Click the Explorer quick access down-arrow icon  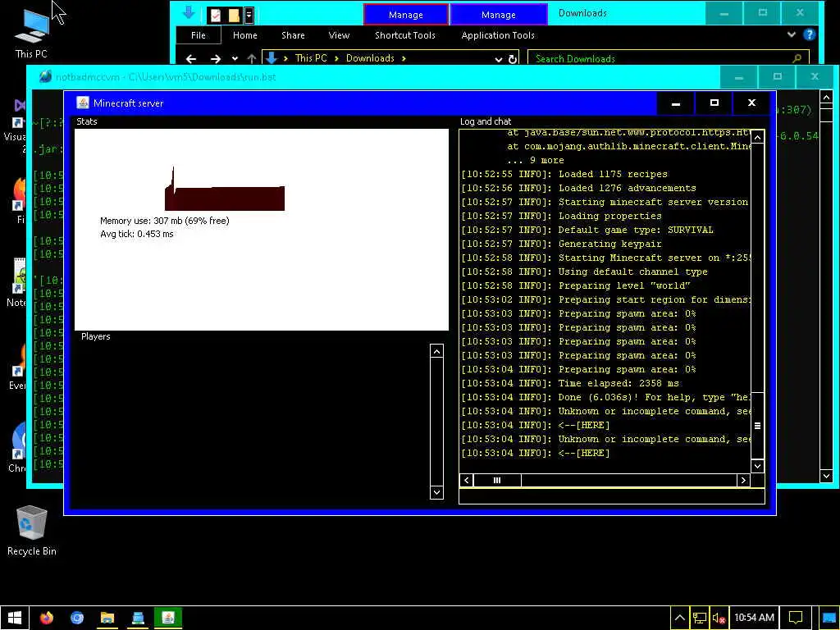coord(189,13)
